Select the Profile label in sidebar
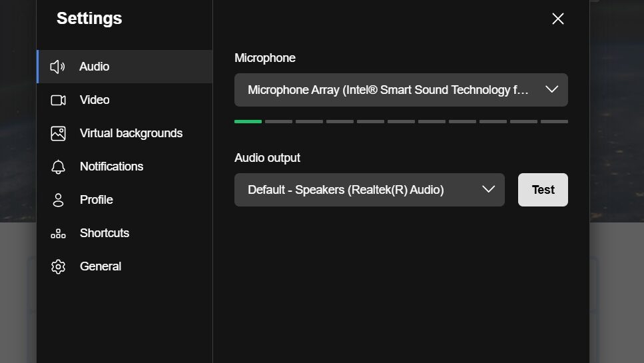 click(x=97, y=200)
